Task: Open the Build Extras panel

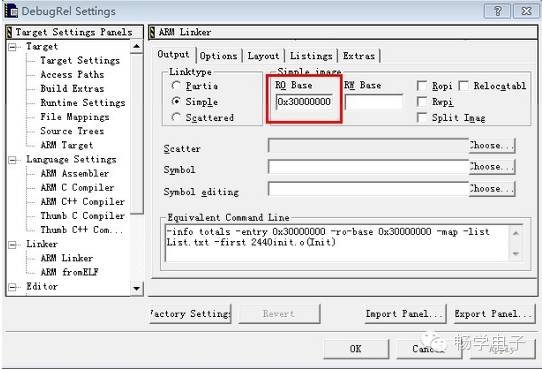Action: pyautogui.click(x=72, y=89)
